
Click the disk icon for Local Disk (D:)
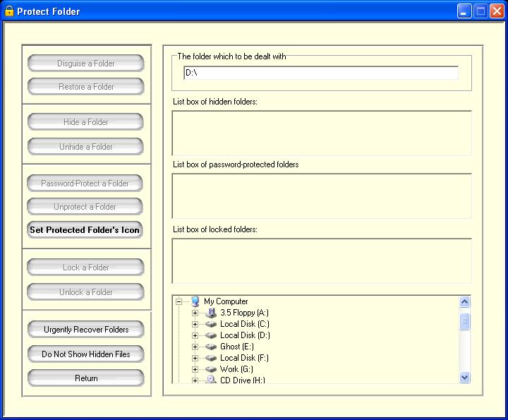[x=211, y=335]
